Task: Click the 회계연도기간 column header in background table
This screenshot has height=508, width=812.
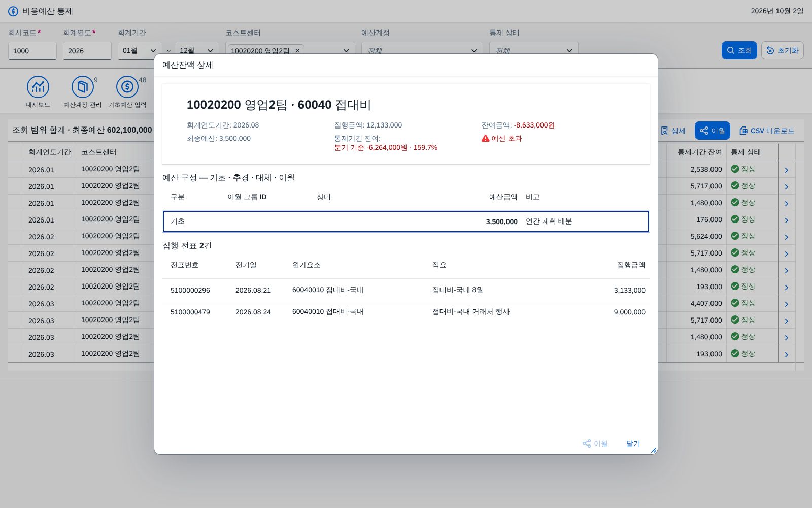Action: (50, 152)
